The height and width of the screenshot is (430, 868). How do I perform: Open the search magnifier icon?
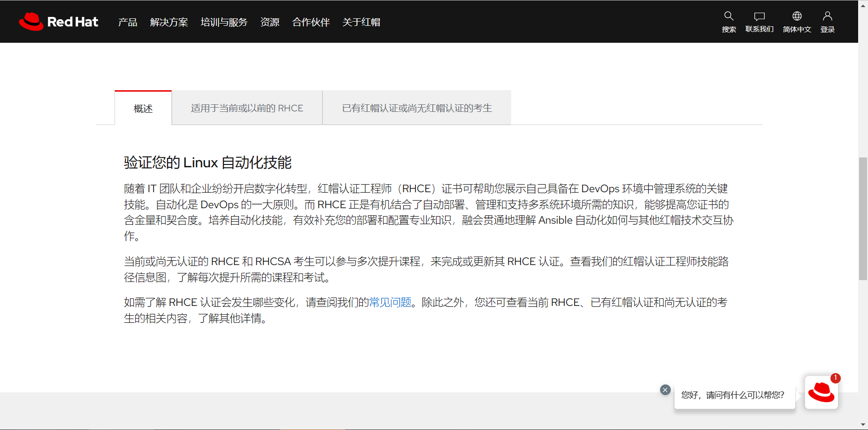(x=729, y=16)
